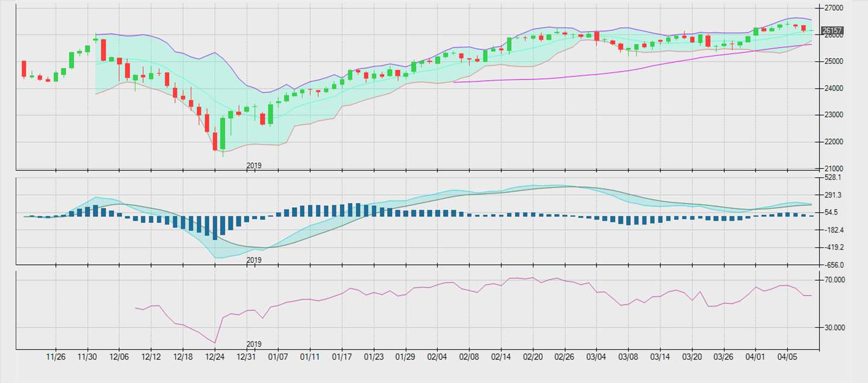Select the 2019 label in the MACD panel
Image resolution: width=868 pixels, height=383 pixels.
[254, 260]
